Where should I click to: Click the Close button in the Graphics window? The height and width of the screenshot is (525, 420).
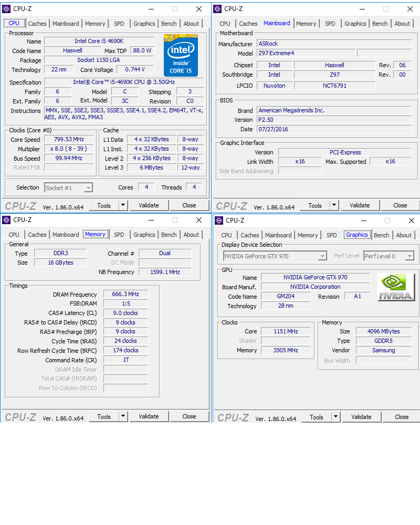pos(402,417)
